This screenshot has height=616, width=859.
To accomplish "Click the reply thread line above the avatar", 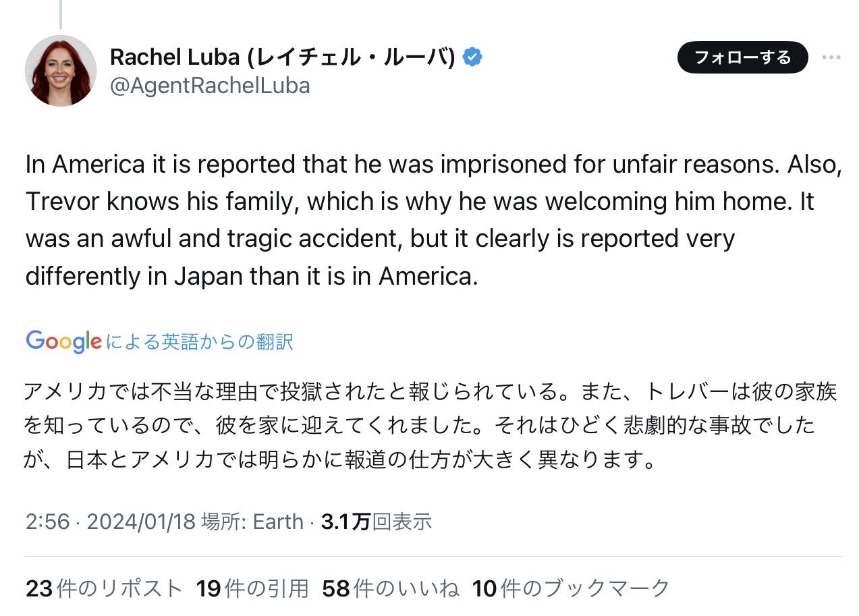I will pyautogui.click(x=61, y=15).
